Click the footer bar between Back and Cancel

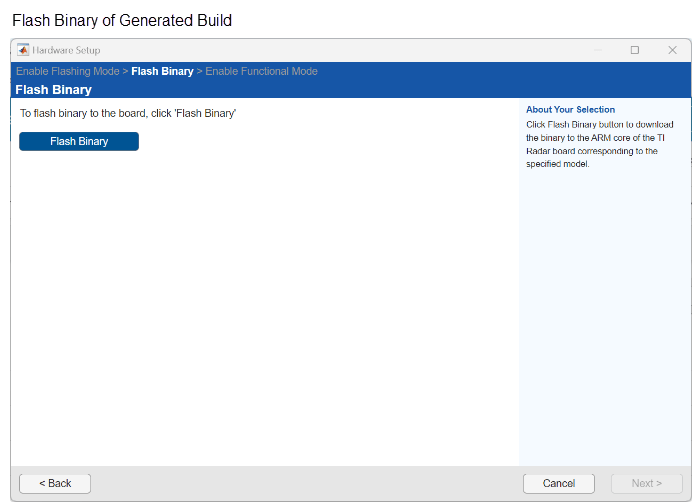coord(300,484)
